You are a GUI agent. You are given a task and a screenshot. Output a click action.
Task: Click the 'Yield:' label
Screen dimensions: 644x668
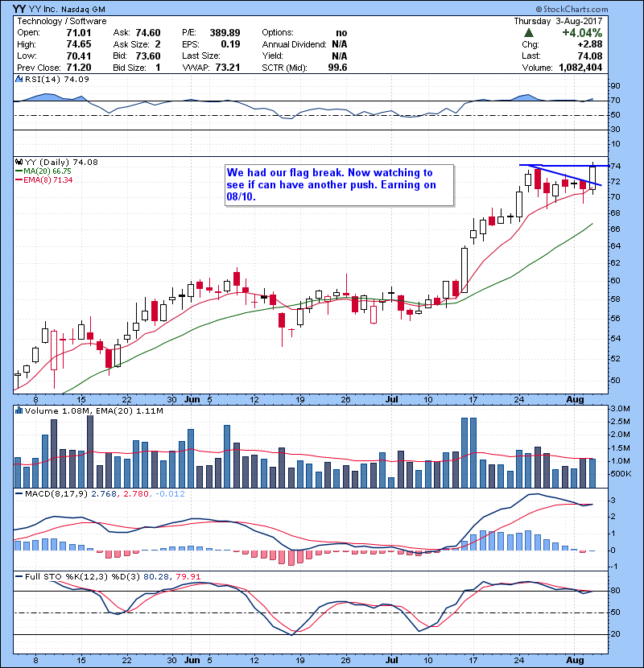coord(272,56)
